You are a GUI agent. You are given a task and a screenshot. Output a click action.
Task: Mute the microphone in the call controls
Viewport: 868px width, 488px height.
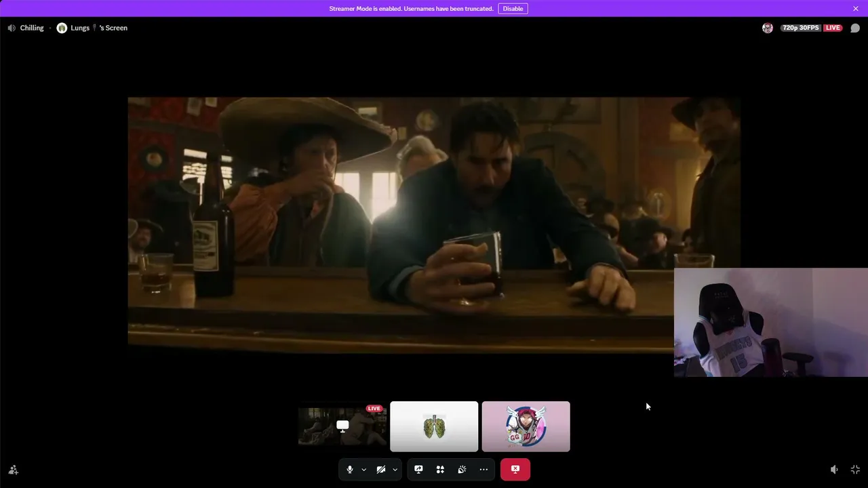(x=350, y=470)
